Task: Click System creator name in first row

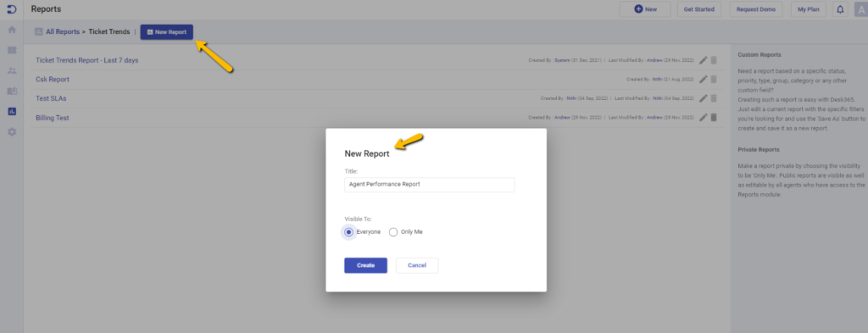Action: coord(563,60)
